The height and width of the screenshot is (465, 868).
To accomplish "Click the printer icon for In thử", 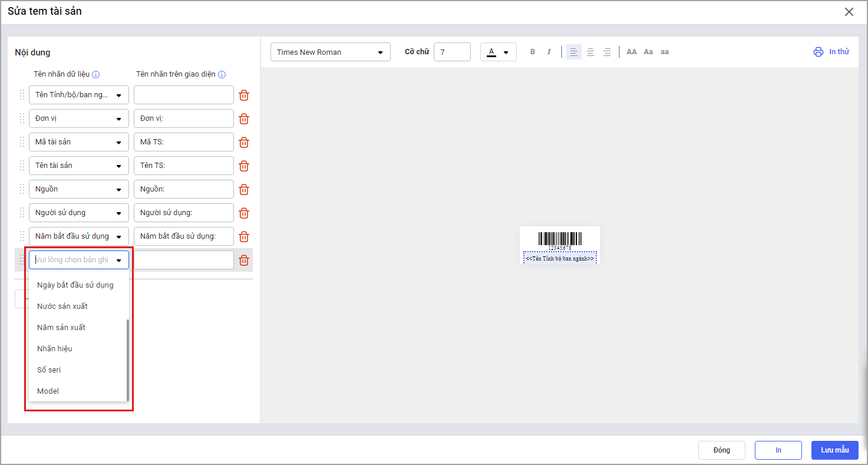I will click(x=818, y=52).
